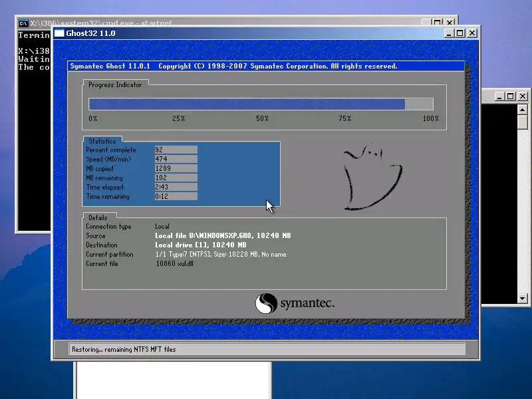
Task: Click the Connection type label in Details
Action: pyautogui.click(x=108, y=226)
